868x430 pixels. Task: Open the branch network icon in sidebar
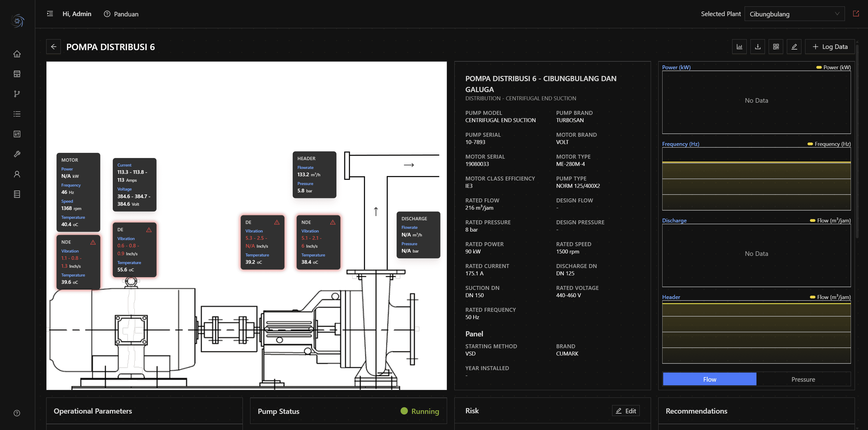[17, 94]
